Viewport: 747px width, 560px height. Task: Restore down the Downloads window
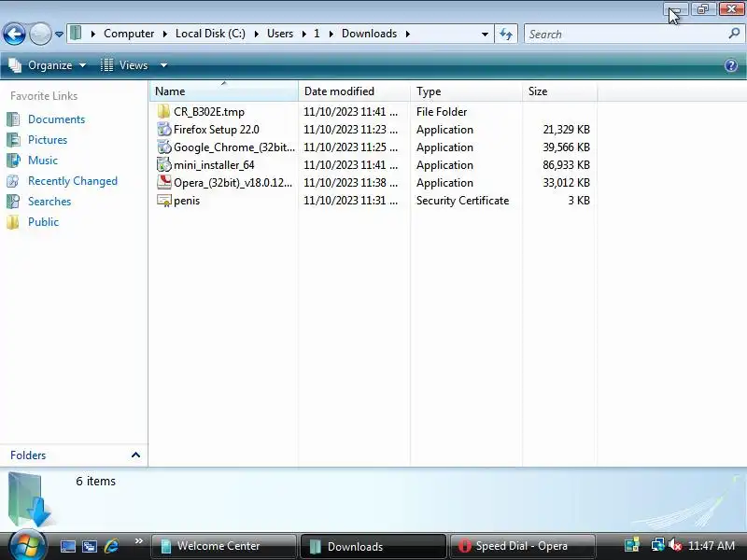coord(703,9)
